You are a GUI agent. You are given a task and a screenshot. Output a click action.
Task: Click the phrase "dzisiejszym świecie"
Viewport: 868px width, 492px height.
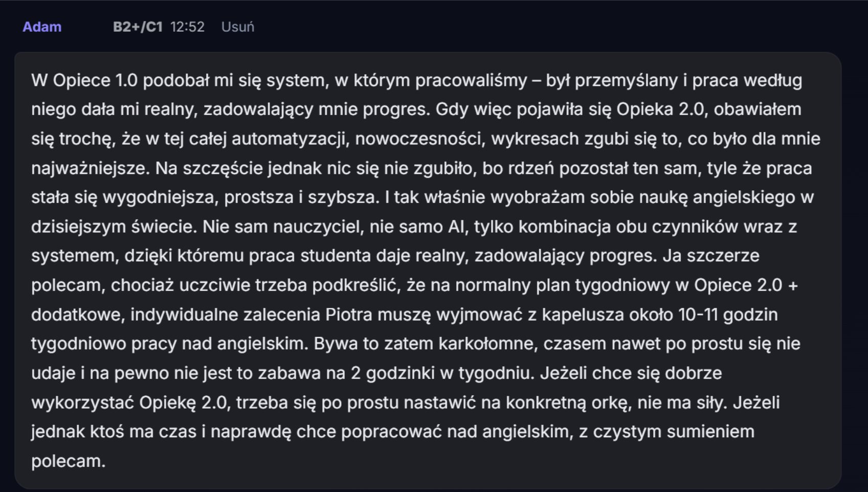[x=114, y=227]
